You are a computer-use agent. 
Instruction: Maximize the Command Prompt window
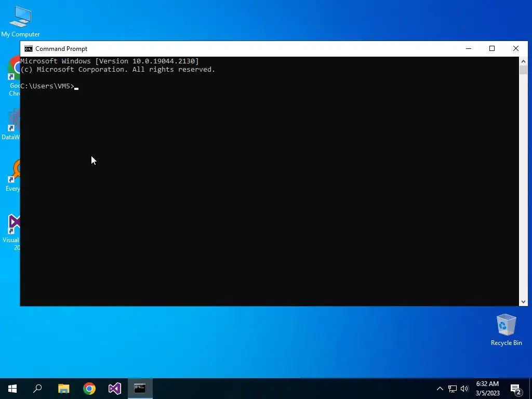pyautogui.click(x=492, y=48)
